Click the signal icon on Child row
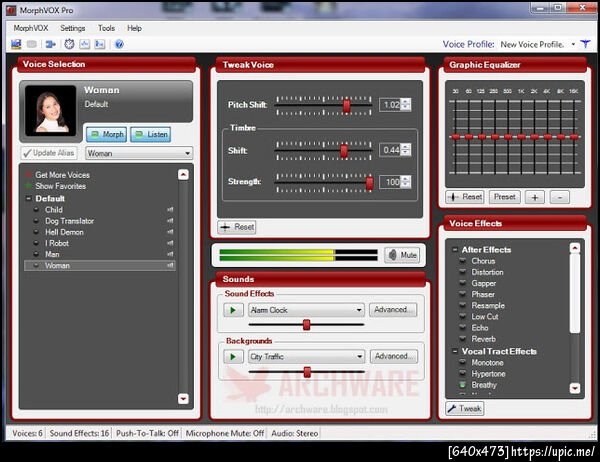The width and height of the screenshot is (600, 462). point(170,210)
